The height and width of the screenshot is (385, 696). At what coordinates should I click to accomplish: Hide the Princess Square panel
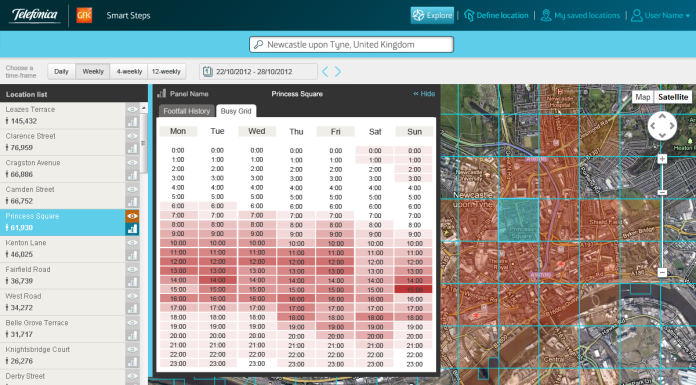click(x=424, y=94)
